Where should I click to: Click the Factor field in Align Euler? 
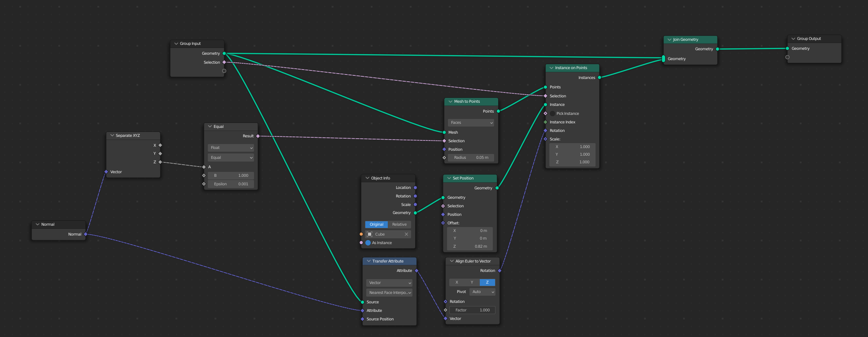pyautogui.click(x=472, y=310)
